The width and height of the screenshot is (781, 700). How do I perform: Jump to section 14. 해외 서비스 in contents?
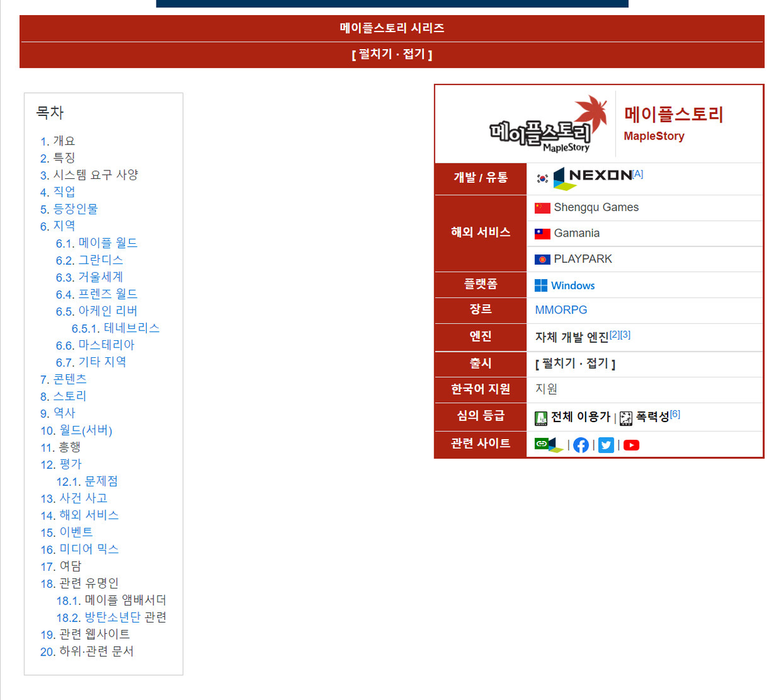pyautogui.click(x=79, y=515)
